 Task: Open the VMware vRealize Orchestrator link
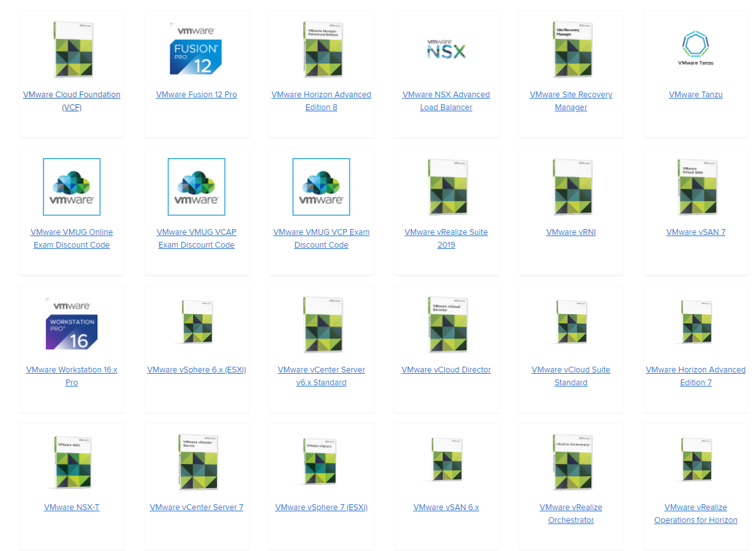click(571, 513)
